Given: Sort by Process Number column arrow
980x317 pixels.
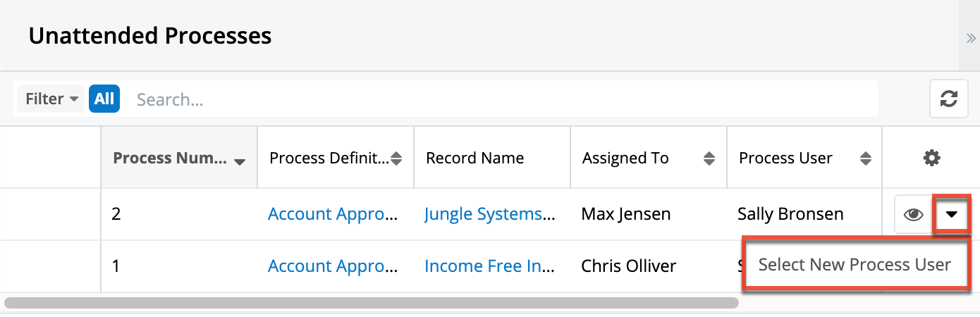Looking at the screenshot, I should point(240,161).
